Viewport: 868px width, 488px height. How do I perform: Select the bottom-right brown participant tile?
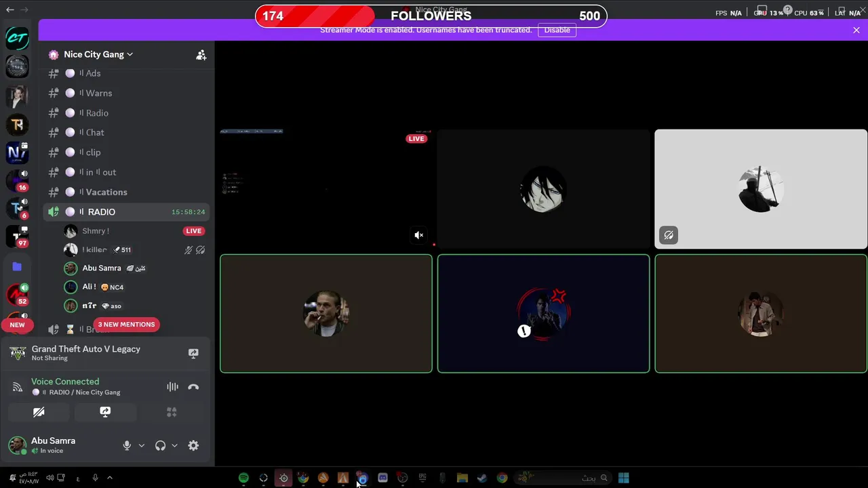pos(761,314)
